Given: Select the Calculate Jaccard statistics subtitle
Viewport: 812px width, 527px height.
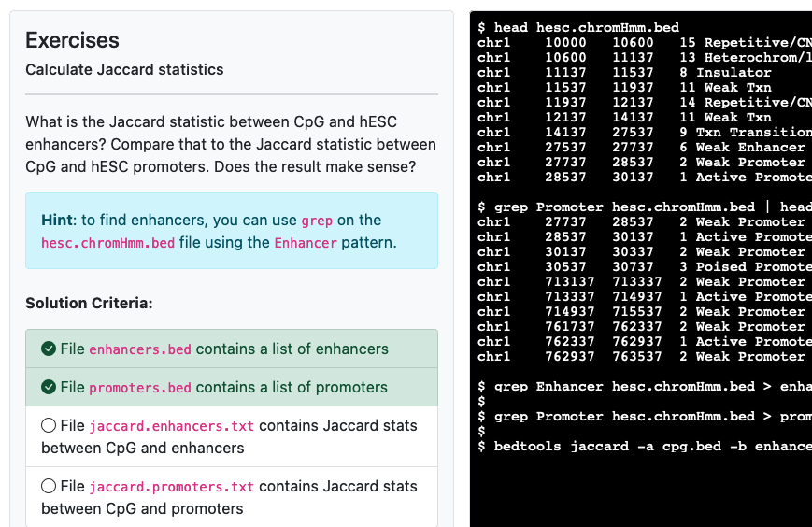Looking at the screenshot, I should click(124, 70).
